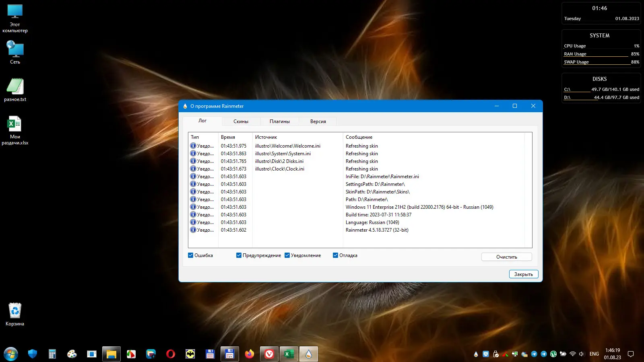The height and width of the screenshot is (362, 644).
Task: Toggle the Предупреждение checkbox
Action: 239,255
